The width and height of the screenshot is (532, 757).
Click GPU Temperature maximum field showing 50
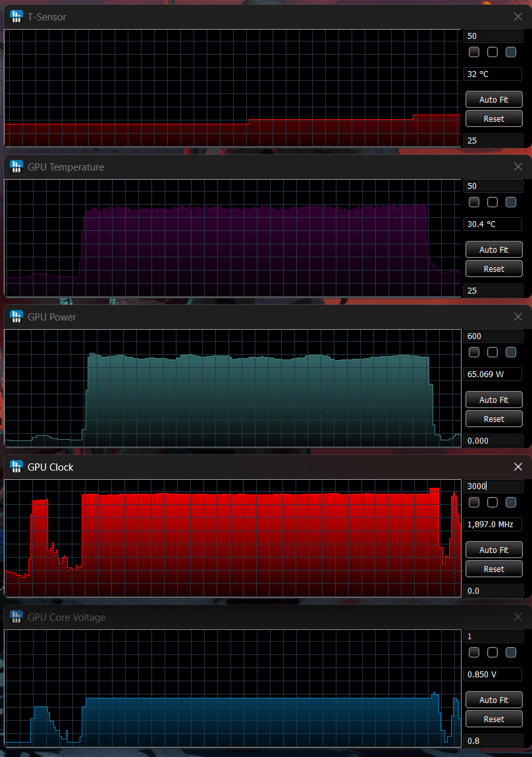[493, 186]
